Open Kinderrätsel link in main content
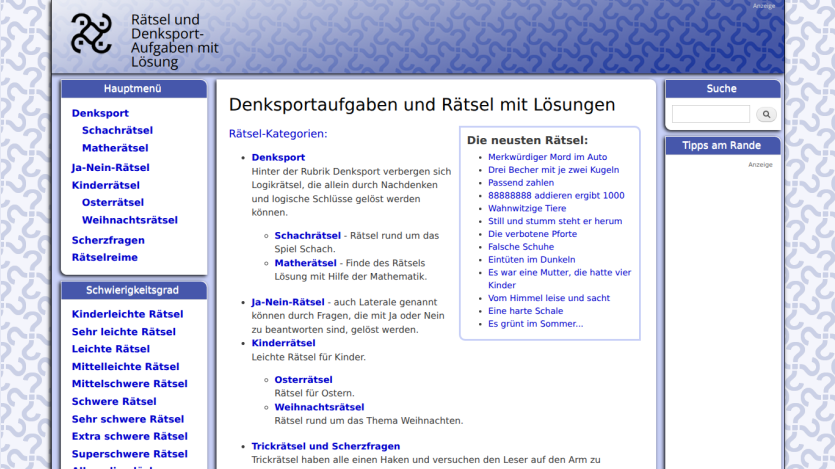Image resolution: width=835 pixels, height=469 pixels. pos(283,343)
